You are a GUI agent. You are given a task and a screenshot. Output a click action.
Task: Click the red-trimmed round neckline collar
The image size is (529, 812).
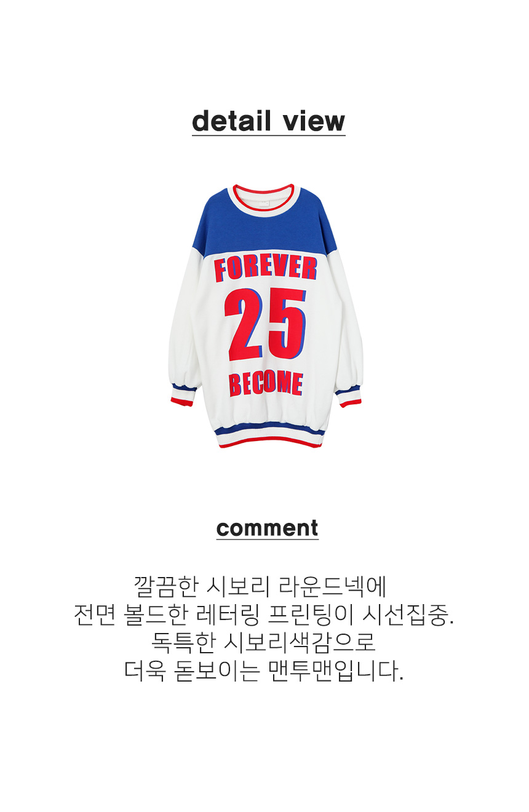264,198
